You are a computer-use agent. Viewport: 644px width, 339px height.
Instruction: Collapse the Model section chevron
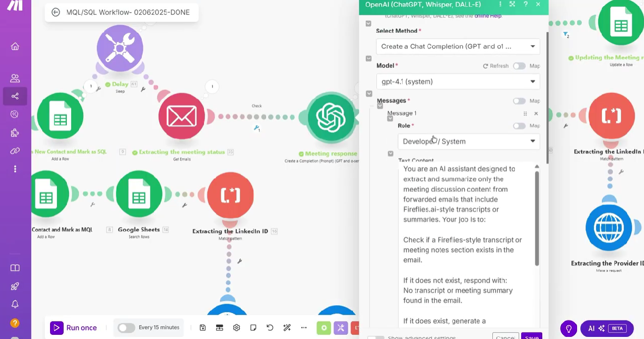(368, 59)
